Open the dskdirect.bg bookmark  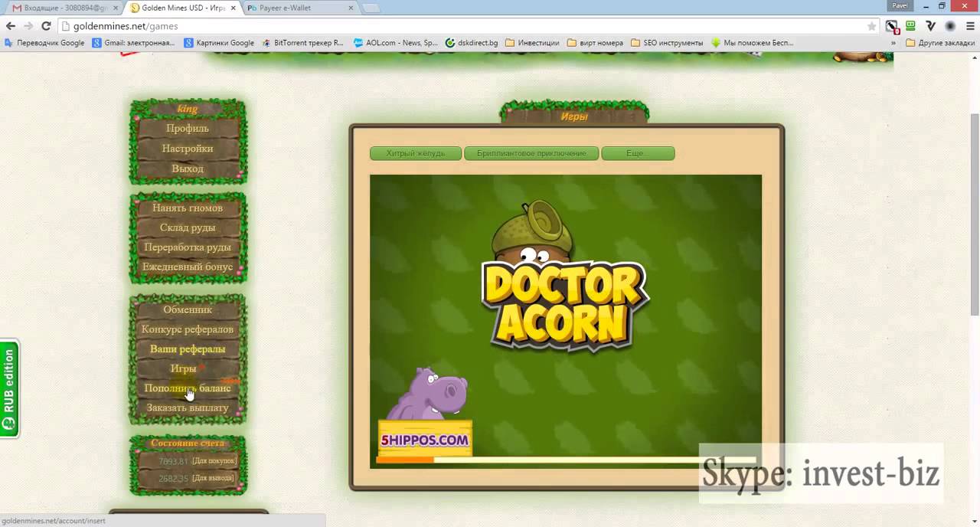(471, 43)
